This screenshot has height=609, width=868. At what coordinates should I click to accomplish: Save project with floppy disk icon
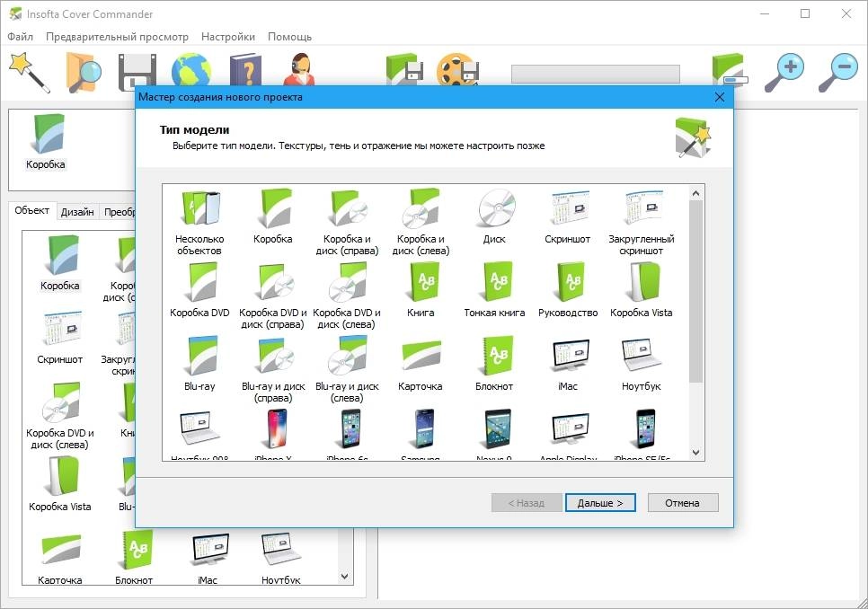(x=137, y=72)
